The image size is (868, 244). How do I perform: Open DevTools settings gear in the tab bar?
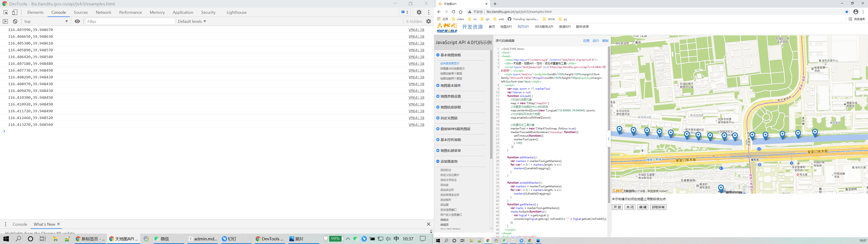[x=419, y=12]
